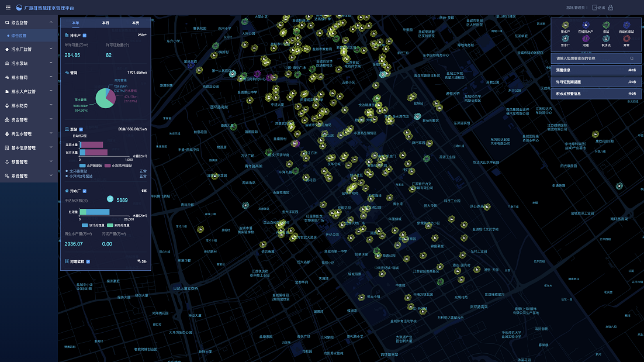644x362 pixels.
Task: Click the 在线排水户 legend icon
Action: (x=586, y=25)
